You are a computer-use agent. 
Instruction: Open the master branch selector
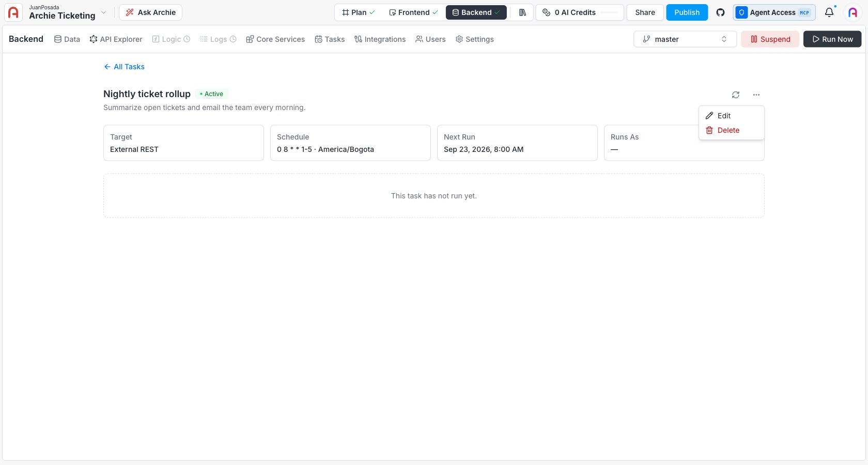coord(685,39)
